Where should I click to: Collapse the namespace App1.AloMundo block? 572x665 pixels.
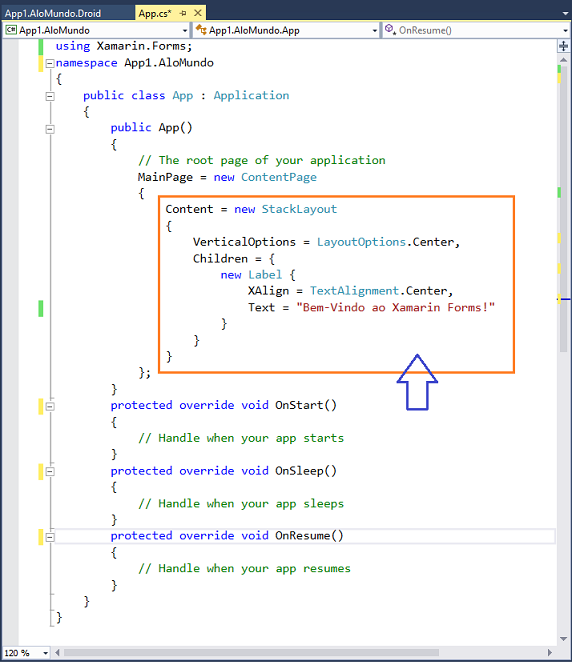pyautogui.click(x=50, y=64)
